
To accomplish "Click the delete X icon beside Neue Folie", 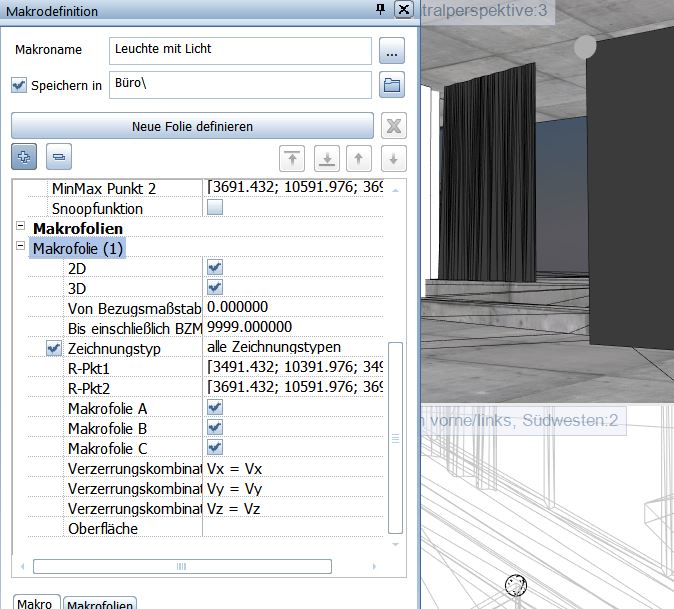I will [394, 126].
